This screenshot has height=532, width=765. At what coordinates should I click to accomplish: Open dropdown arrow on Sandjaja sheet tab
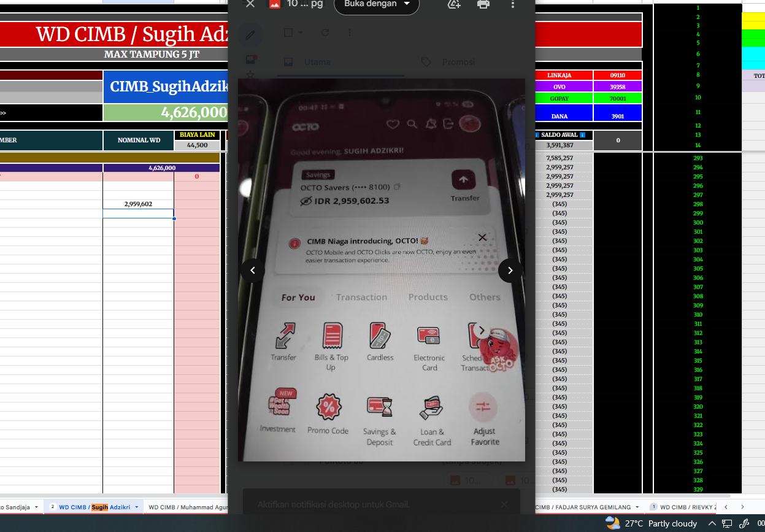click(x=36, y=507)
